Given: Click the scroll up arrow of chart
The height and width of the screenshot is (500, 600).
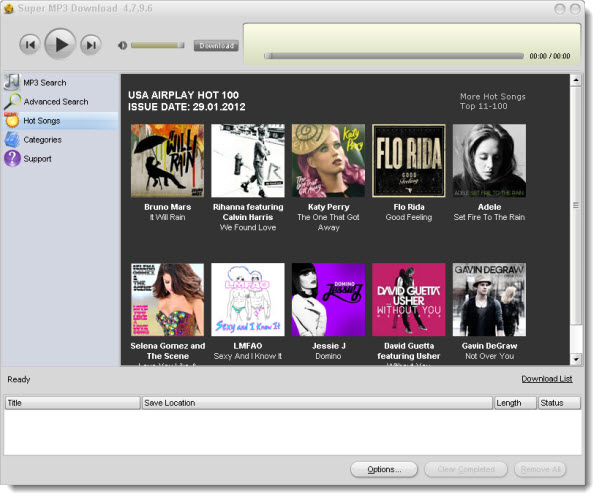Looking at the screenshot, I should [576, 80].
